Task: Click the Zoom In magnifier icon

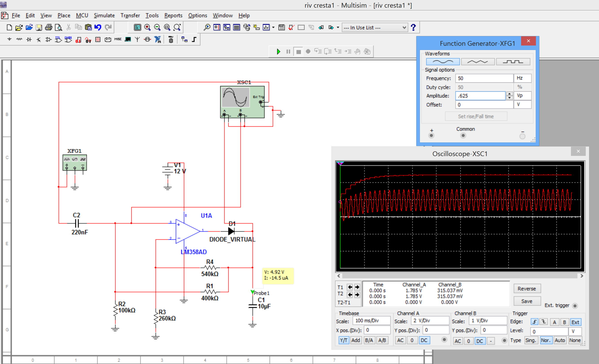Action: point(147,27)
